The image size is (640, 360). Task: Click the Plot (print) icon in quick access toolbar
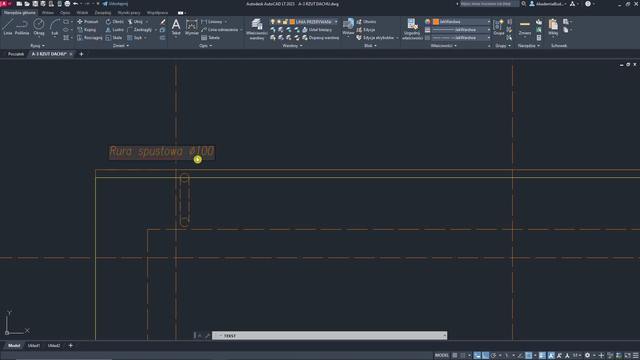click(x=67, y=4)
